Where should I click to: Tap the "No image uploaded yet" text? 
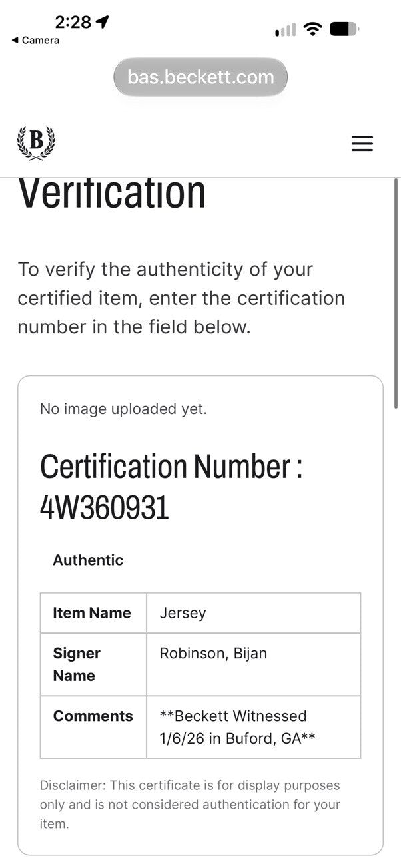tap(123, 409)
